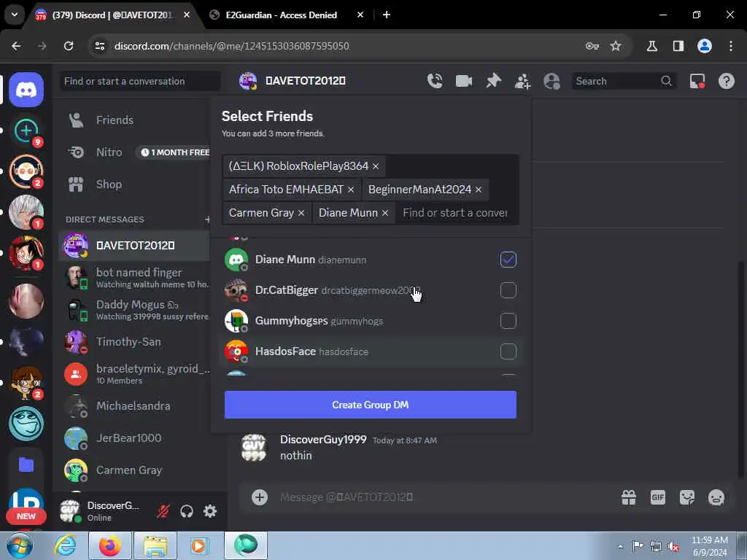Toggle deafen with the headphones icon
Screen dimensions: 747x560
[187, 511]
